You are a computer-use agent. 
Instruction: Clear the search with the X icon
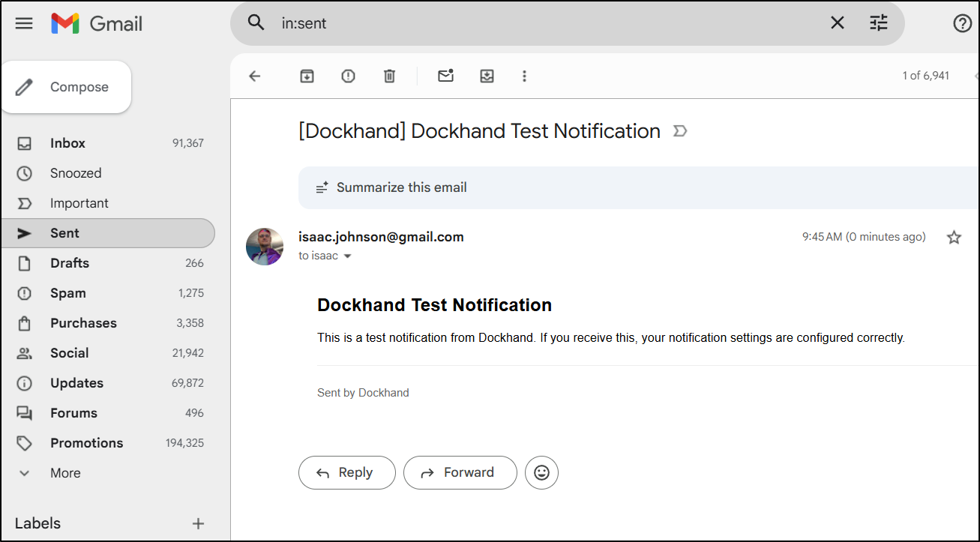(838, 23)
